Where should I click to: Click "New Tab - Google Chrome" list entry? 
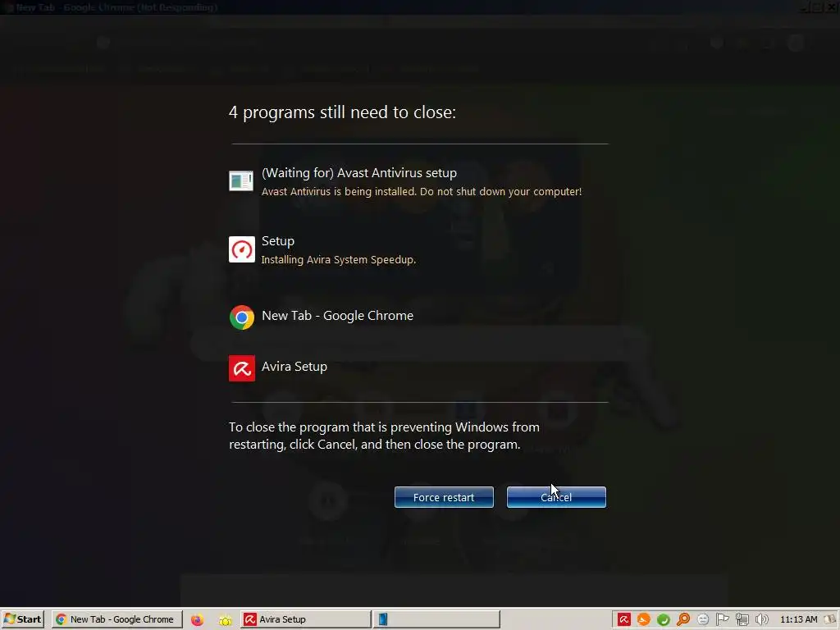pos(337,316)
